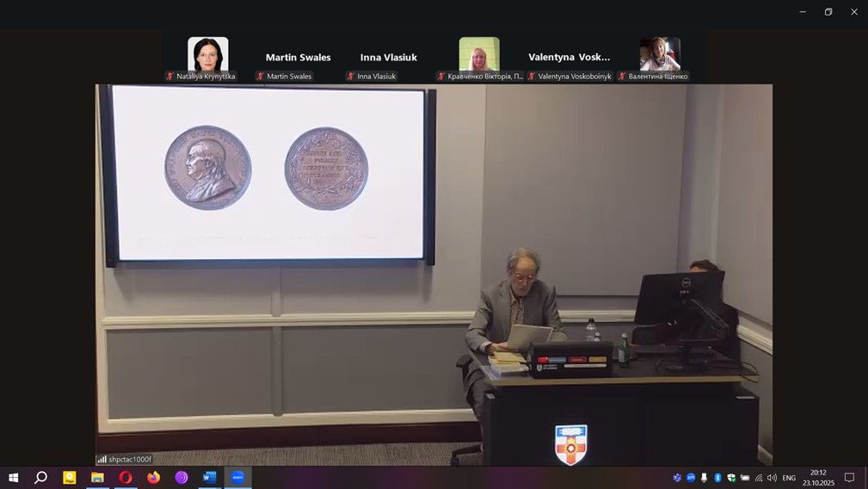This screenshot has width=868, height=489.
Task: Launch Firefox from the taskbar
Action: (153, 477)
